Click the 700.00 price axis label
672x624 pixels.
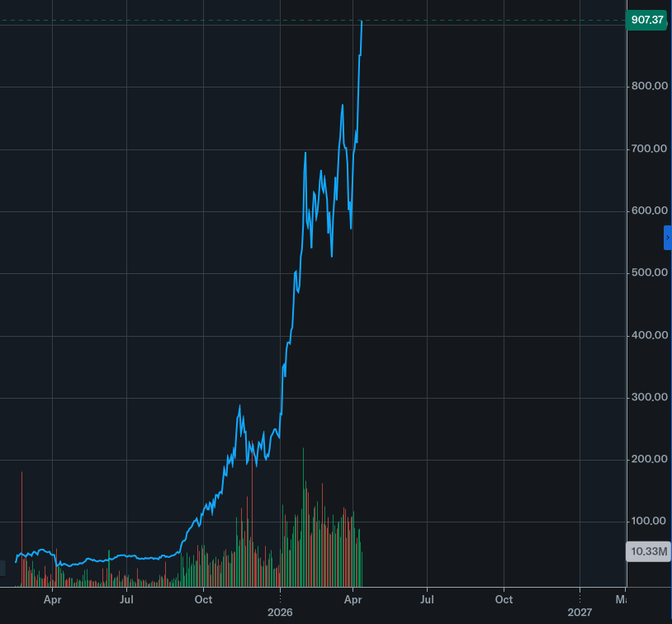[650, 149]
